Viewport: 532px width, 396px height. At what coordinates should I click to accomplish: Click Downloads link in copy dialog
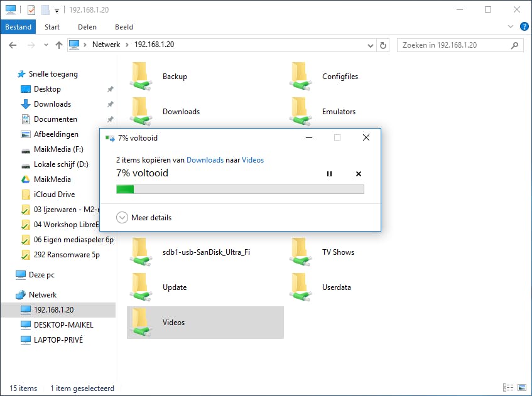coord(205,160)
